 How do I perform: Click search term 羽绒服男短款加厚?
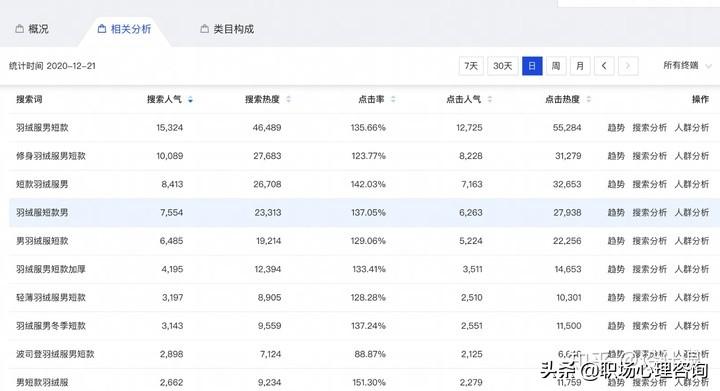click(51, 269)
